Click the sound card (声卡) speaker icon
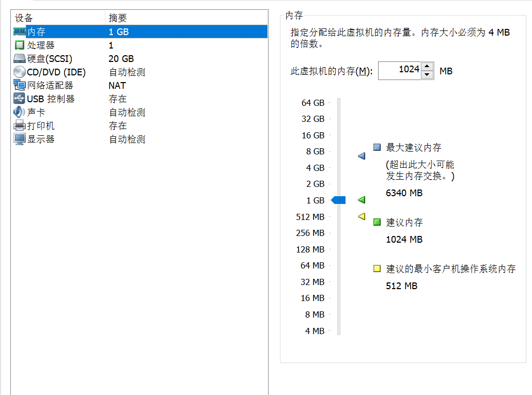 coord(19,112)
